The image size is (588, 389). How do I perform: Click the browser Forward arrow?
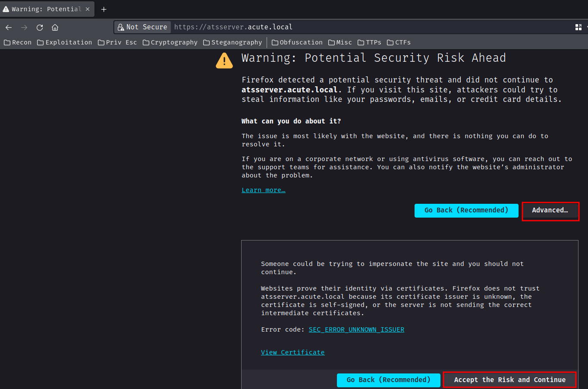(24, 27)
